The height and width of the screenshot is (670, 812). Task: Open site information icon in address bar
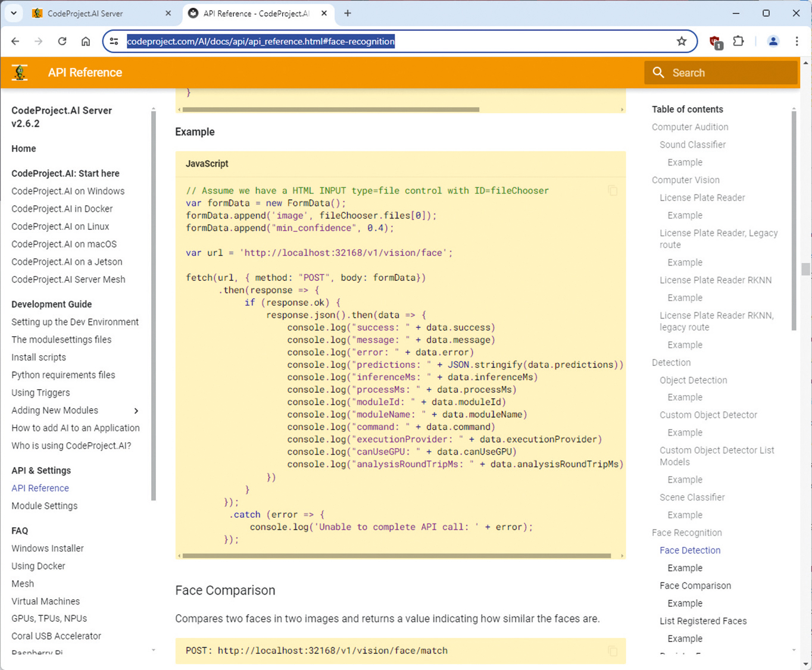pyautogui.click(x=114, y=42)
